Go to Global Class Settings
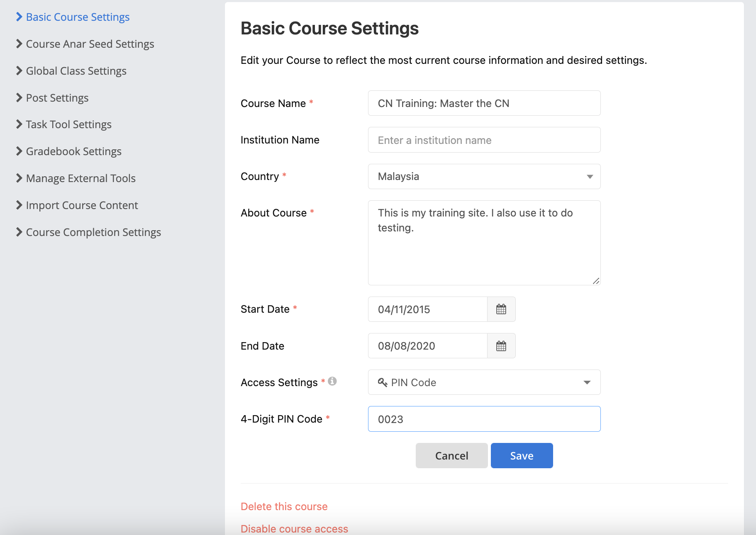The height and width of the screenshot is (535, 756). [x=76, y=71]
